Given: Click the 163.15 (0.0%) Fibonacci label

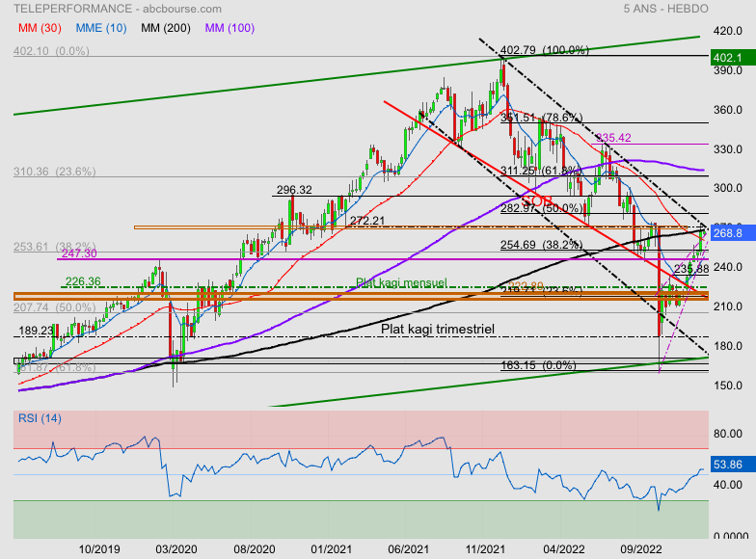Looking at the screenshot, I should pyautogui.click(x=538, y=365).
